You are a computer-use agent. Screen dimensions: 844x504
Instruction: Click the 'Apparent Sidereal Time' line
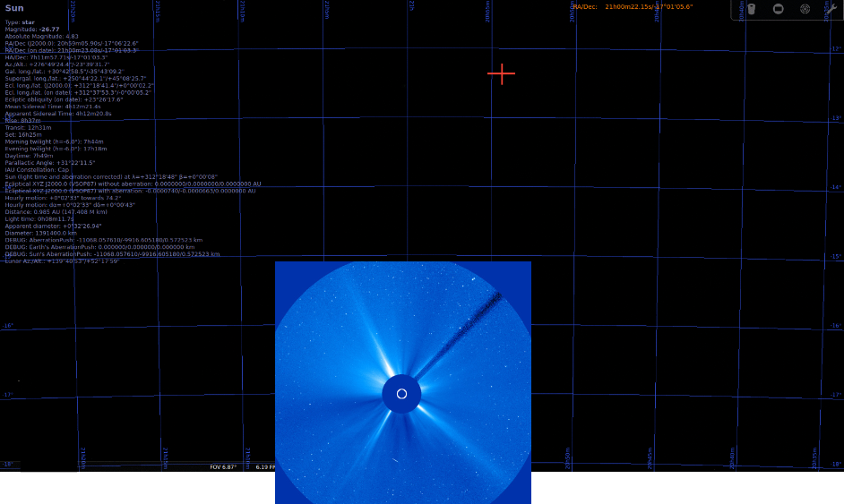[x=58, y=114]
